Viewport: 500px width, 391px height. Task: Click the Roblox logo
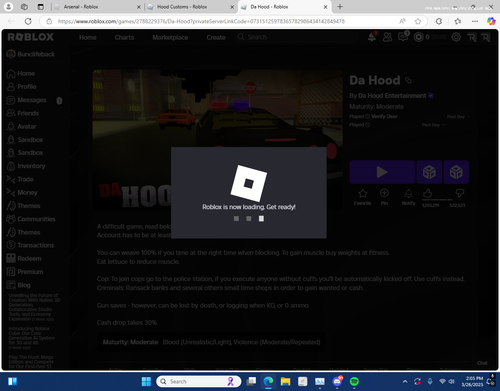pos(31,37)
